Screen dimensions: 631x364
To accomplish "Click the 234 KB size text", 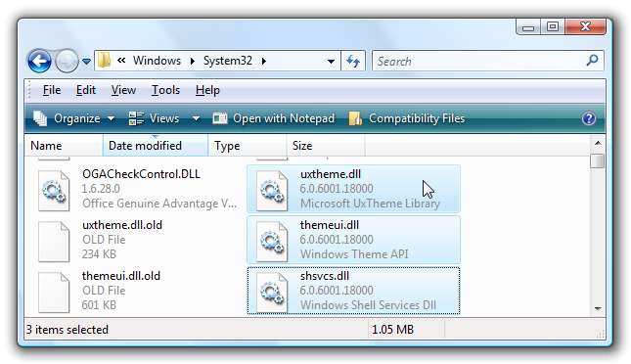I will pyautogui.click(x=99, y=254).
